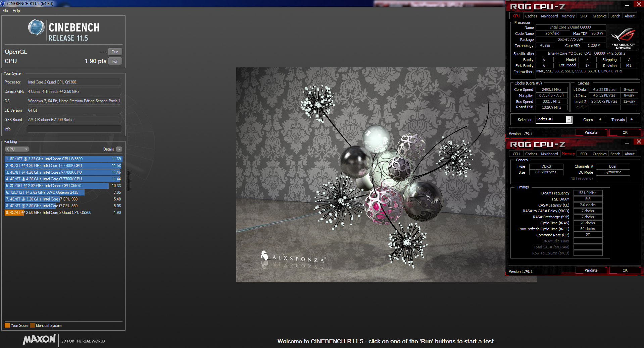This screenshot has height=348, width=644.
Task: Click the orange Your Score legend swatch
Action: 7,326
